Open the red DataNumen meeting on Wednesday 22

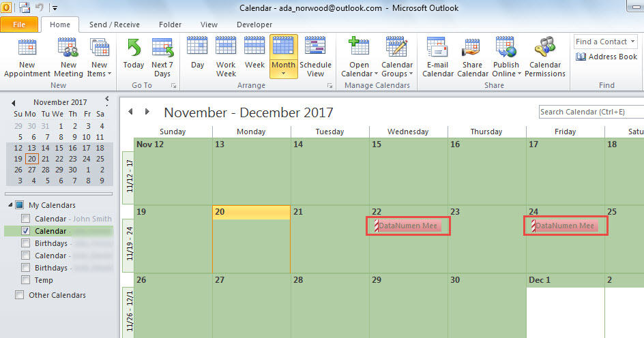pos(409,226)
